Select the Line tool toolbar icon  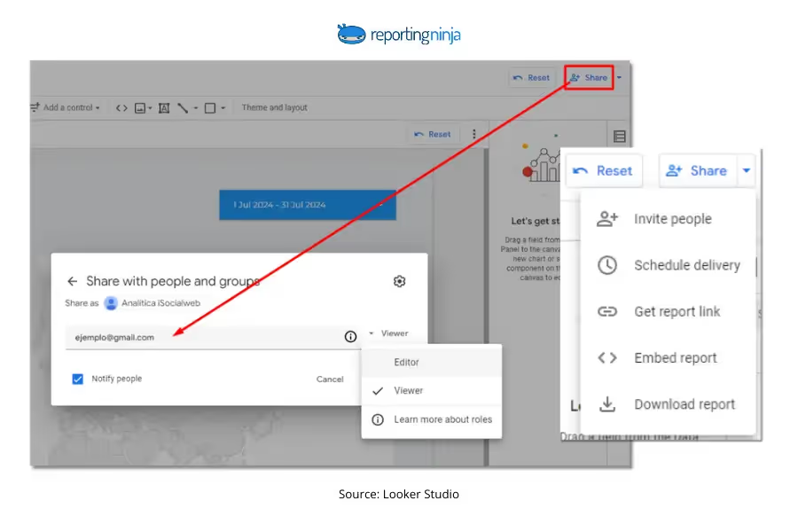[183, 108]
